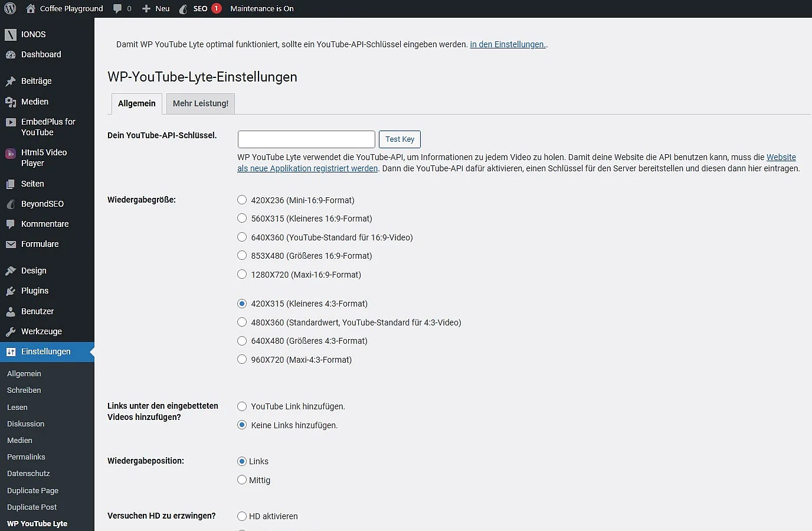Click the Benutzer user icon

pyautogui.click(x=11, y=311)
